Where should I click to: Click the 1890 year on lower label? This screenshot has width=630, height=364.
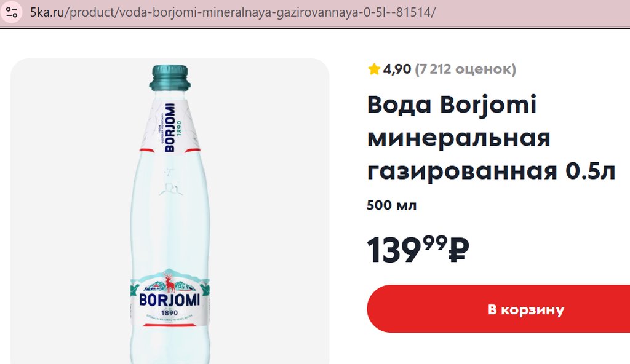tap(170, 313)
